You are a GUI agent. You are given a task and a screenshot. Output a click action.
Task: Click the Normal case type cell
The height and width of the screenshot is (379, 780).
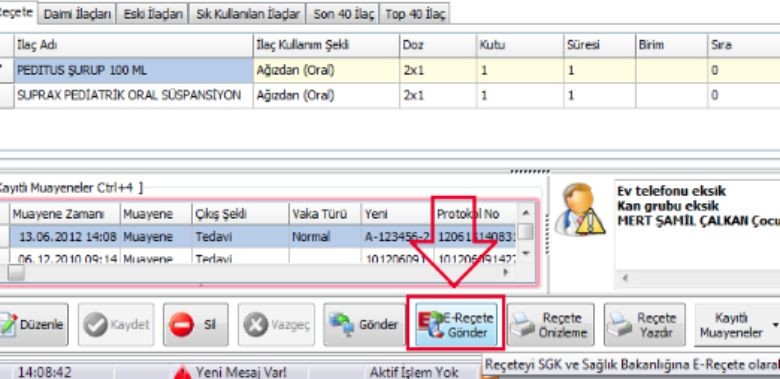coord(325,237)
